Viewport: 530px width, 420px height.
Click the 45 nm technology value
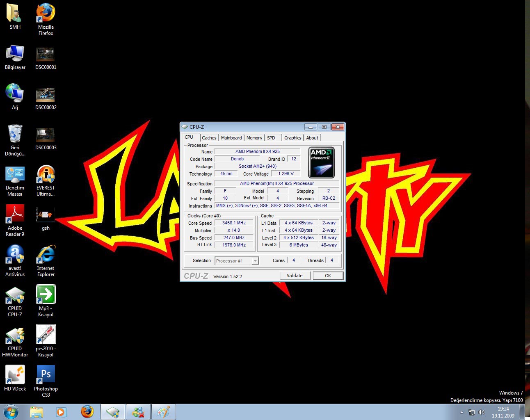click(x=226, y=173)
